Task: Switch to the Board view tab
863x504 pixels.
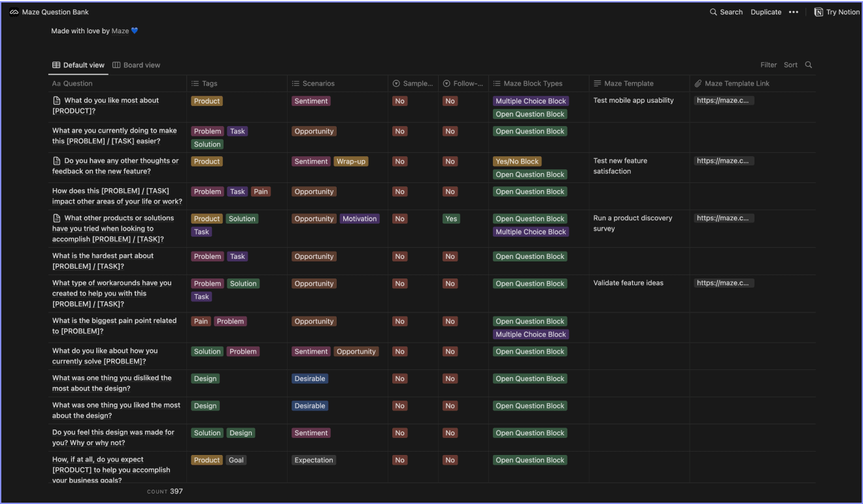Action: click(x=137, y=65)
